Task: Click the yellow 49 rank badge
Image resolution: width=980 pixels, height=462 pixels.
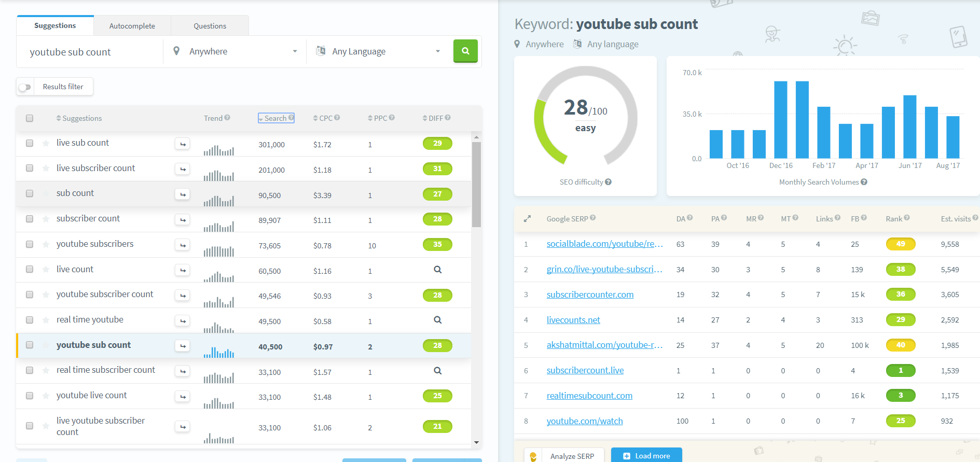Action: pos(901,244)
